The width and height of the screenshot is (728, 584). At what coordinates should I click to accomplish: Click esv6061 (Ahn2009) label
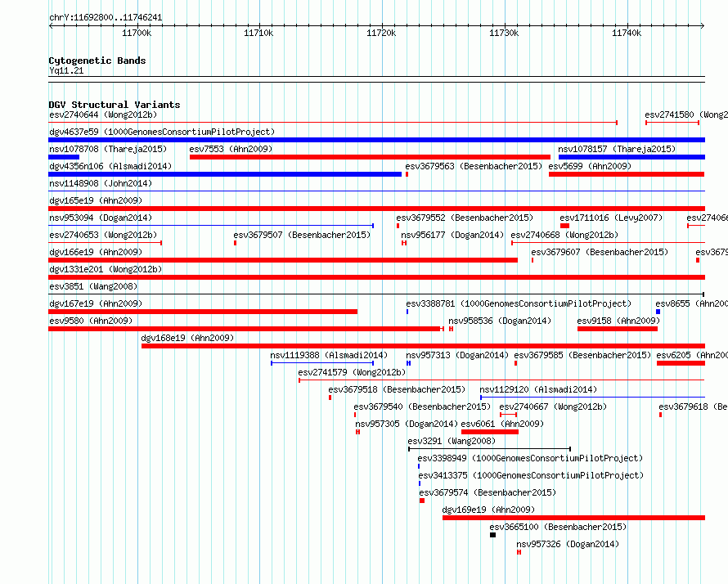pyautogui.click(x=502, y=424)
